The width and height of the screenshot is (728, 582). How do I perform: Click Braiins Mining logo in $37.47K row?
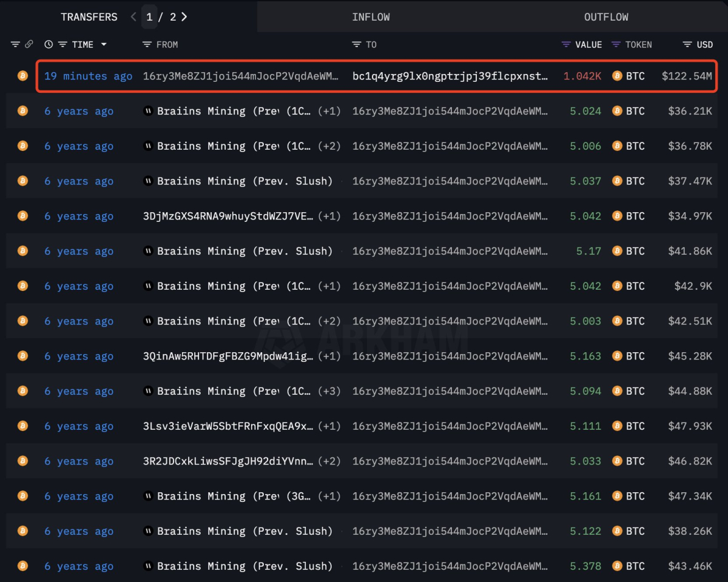point(148,181)
